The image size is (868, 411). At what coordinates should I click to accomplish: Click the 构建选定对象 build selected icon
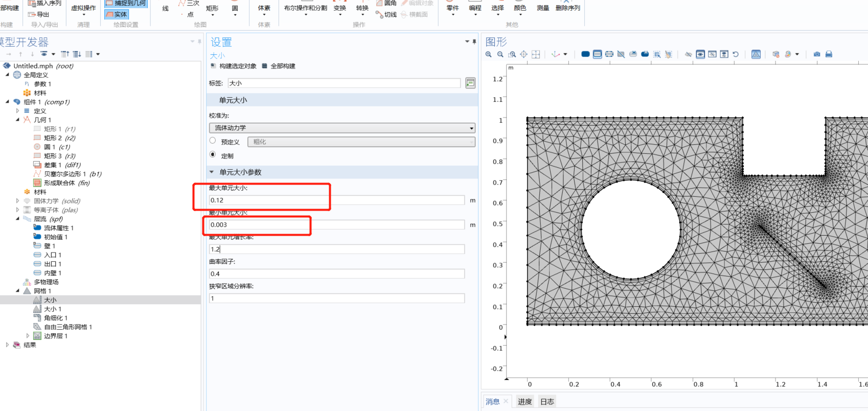[214, 66]
